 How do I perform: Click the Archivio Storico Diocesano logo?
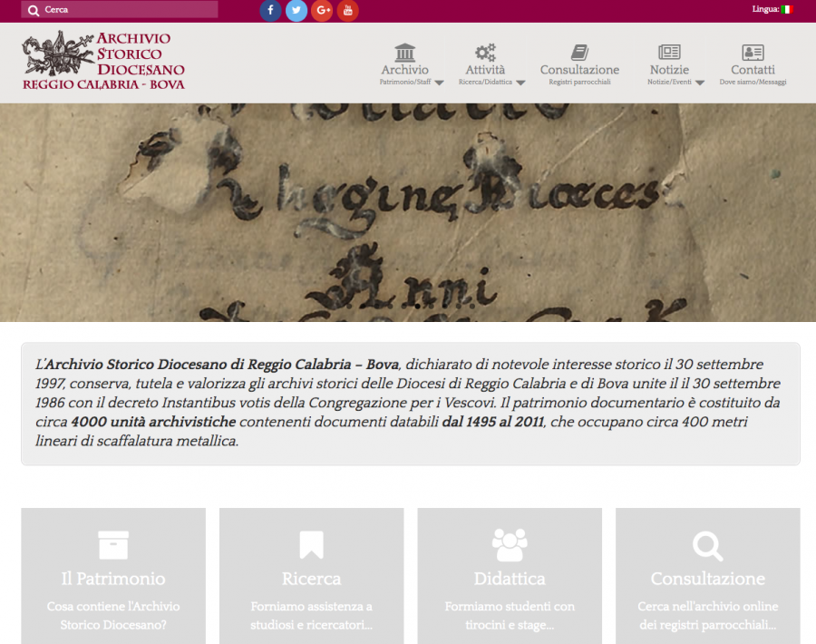tap(103, 61)
